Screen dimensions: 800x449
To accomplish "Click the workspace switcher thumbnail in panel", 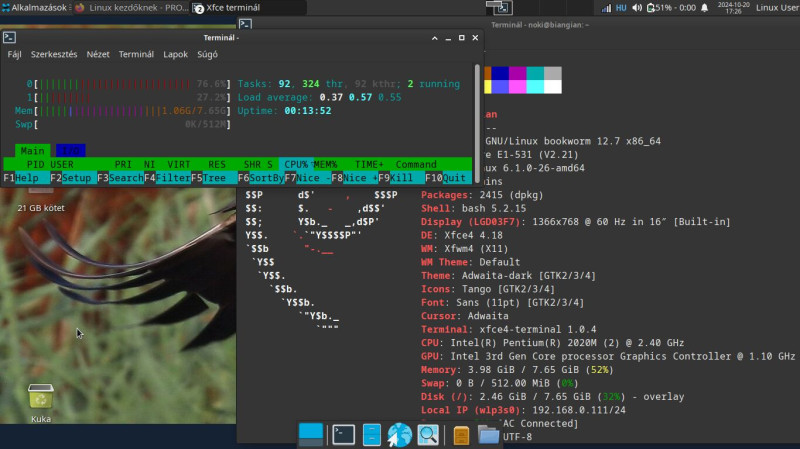I will (x=499, y=8).
